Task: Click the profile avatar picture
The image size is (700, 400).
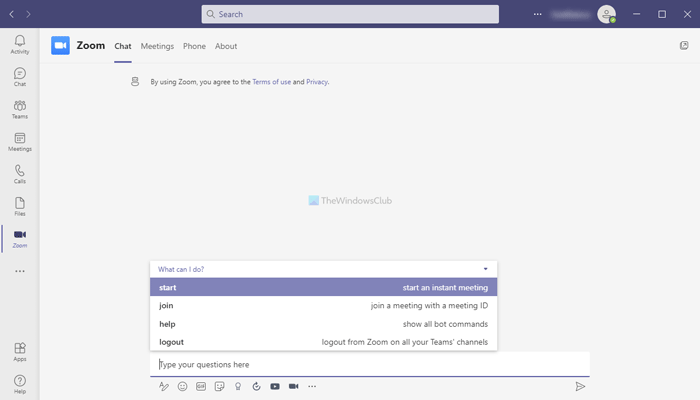Action: click(606, 14)
